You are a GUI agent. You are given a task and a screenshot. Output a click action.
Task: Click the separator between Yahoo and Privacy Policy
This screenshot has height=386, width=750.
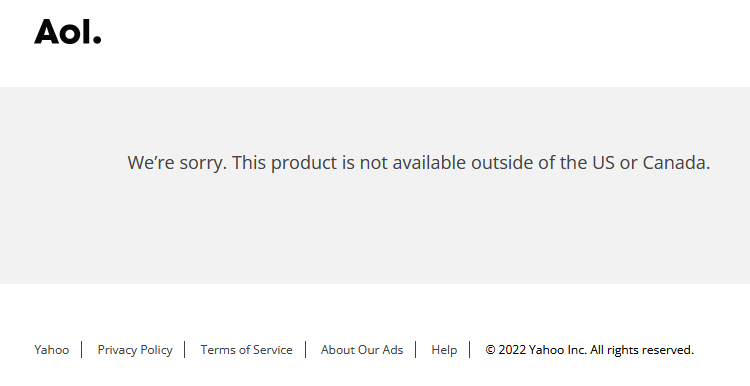pos(82,350)
